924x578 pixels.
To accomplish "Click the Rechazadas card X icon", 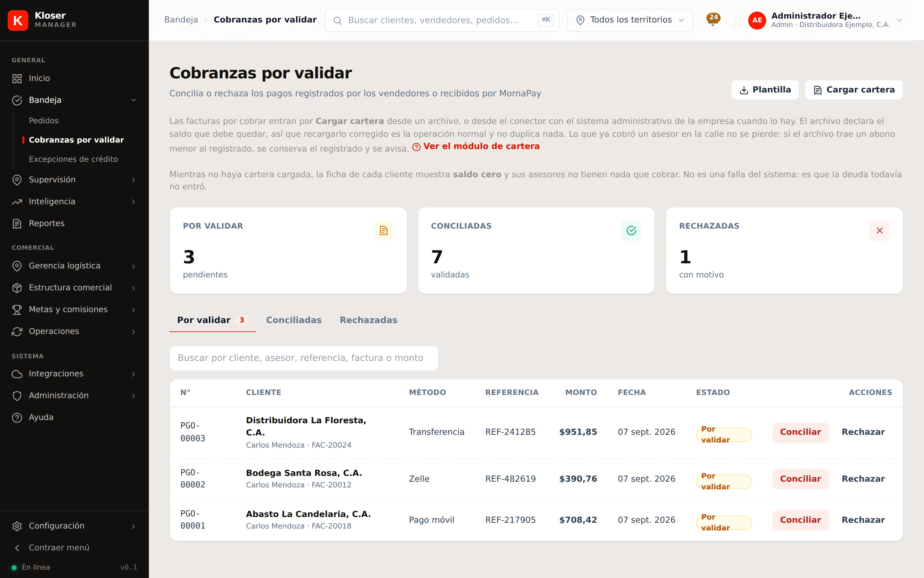I will click(x=879, y=231).
